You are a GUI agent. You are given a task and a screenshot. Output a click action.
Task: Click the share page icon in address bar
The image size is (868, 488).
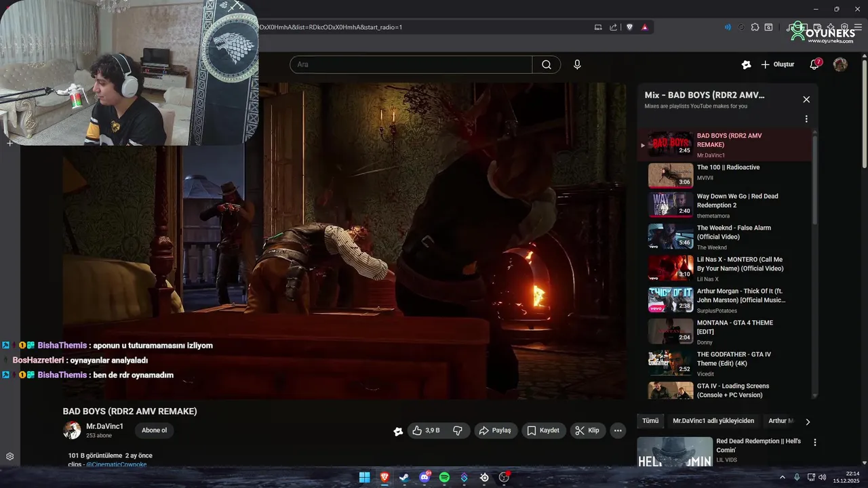[613, 27]
